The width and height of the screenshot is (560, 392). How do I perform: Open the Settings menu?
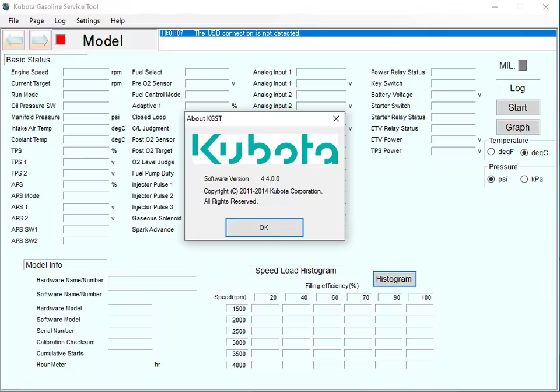click(x=88, y=20)
